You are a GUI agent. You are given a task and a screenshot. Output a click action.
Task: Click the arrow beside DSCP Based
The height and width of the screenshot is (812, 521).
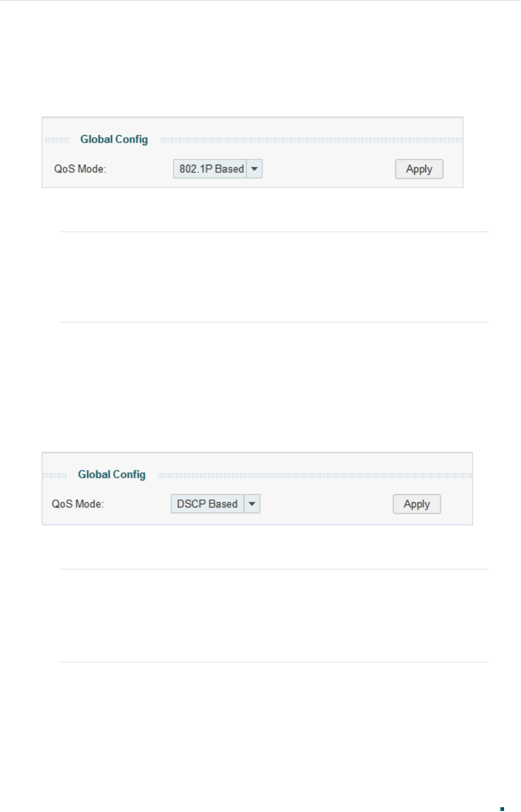pos(252,504)
